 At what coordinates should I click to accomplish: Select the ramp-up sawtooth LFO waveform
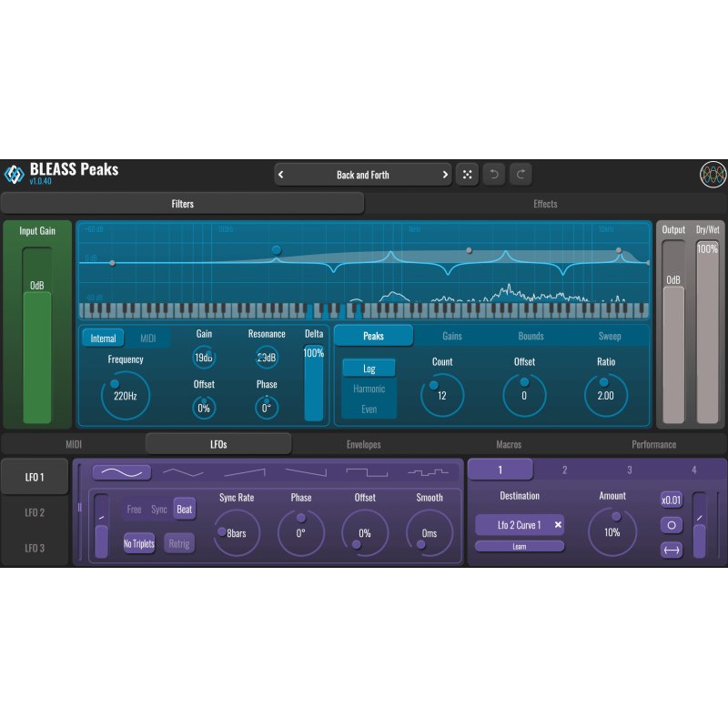click(245, 472)
